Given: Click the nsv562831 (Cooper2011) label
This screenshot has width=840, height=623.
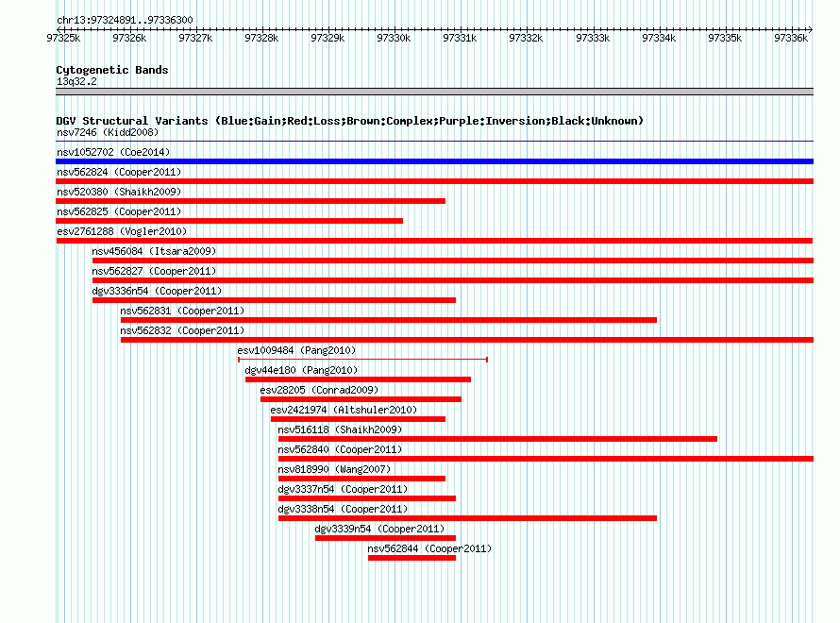Looking at the screenshot, I should 182,311.
